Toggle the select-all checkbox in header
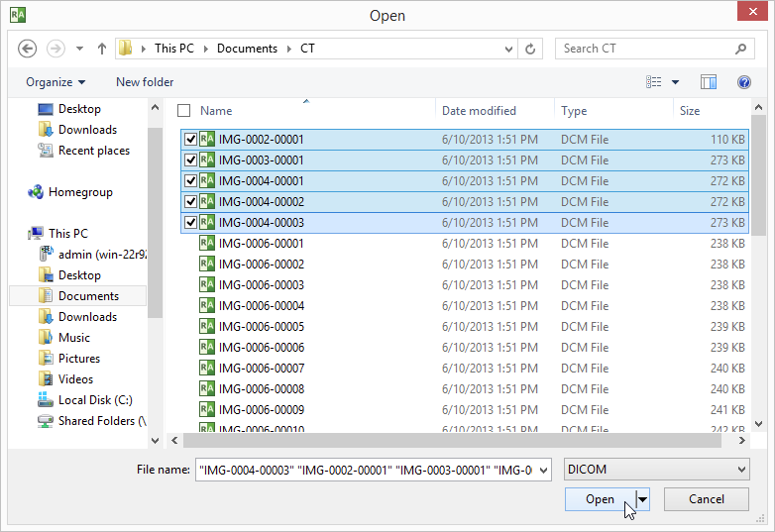The image size is (775, 532). (183, 111)
